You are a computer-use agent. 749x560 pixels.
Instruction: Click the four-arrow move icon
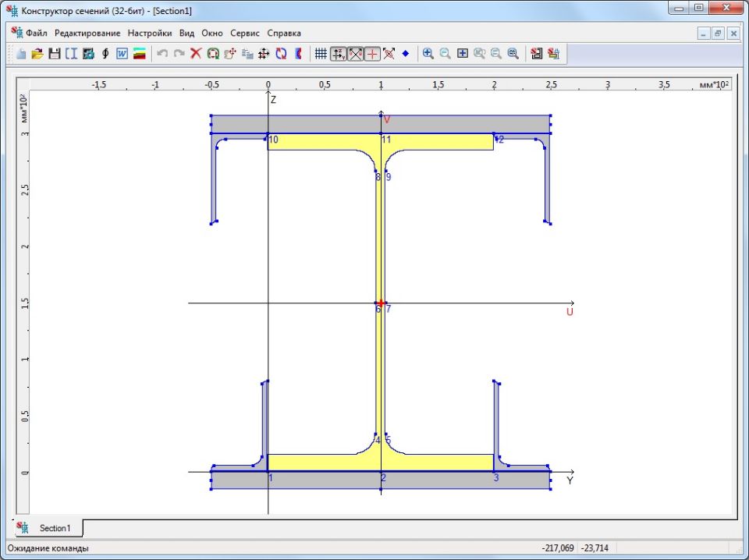pos(264,54)
